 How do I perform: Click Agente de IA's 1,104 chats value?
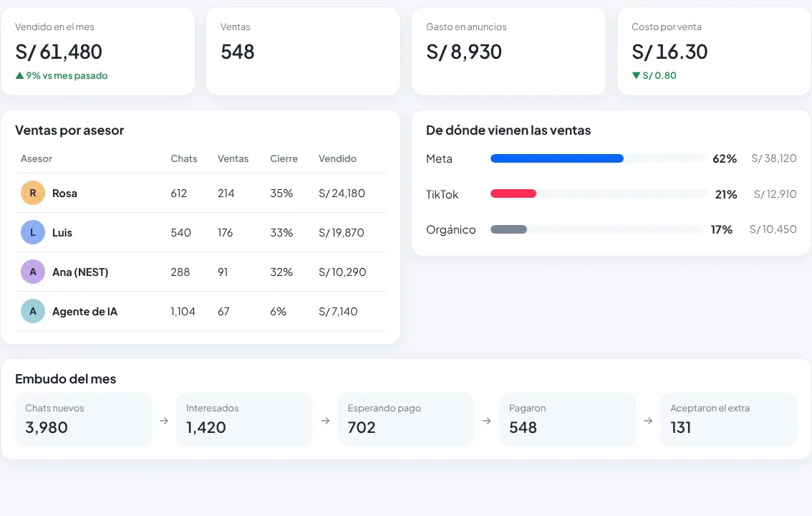(183, 311)
